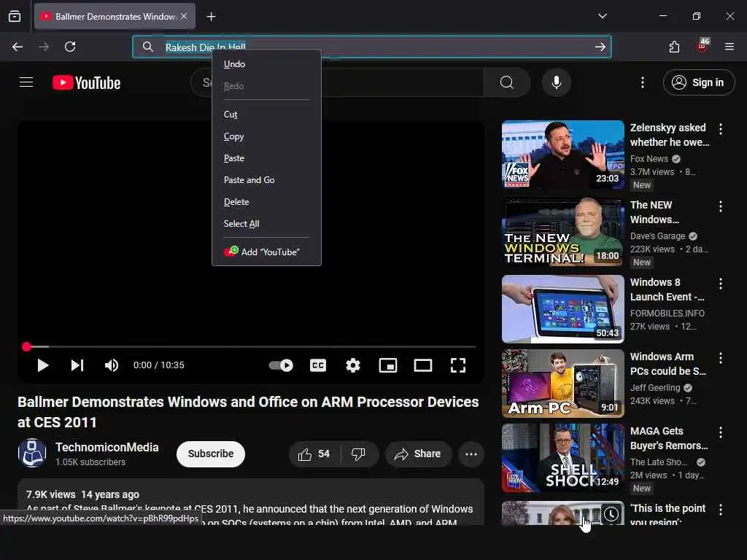Enter full screen video mode
This screenshot has width=747, height=560.
pos(458,365)
